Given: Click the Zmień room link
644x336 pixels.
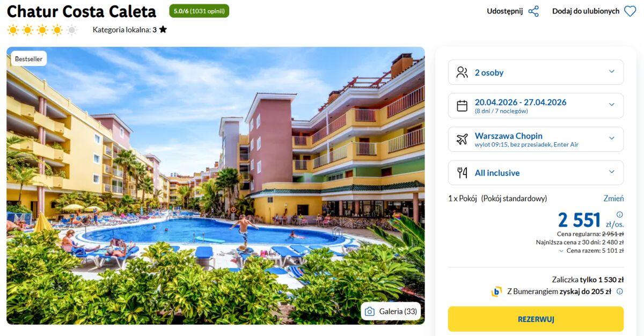Looking at the screenshot, I should 613,199.
